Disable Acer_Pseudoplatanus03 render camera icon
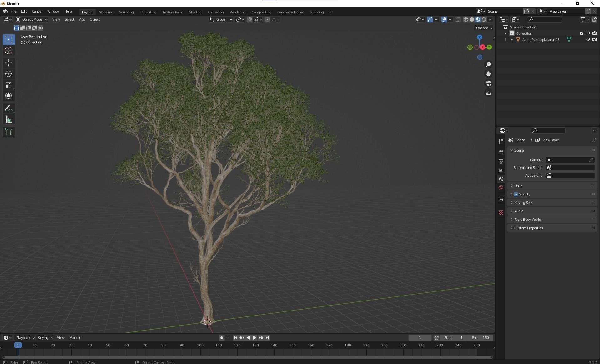 594,39
